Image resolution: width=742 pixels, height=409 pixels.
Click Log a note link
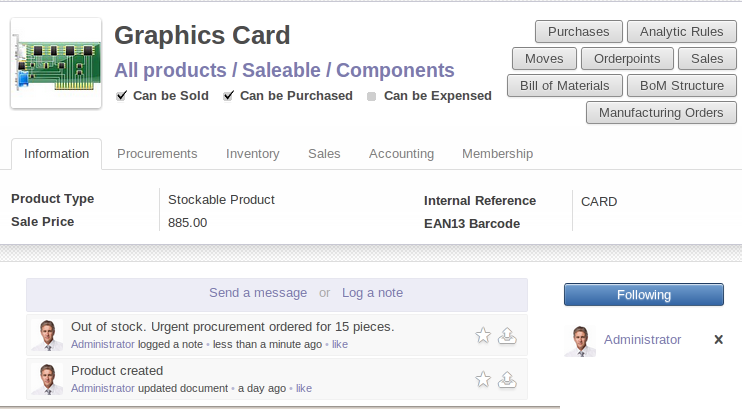(372, 293)
